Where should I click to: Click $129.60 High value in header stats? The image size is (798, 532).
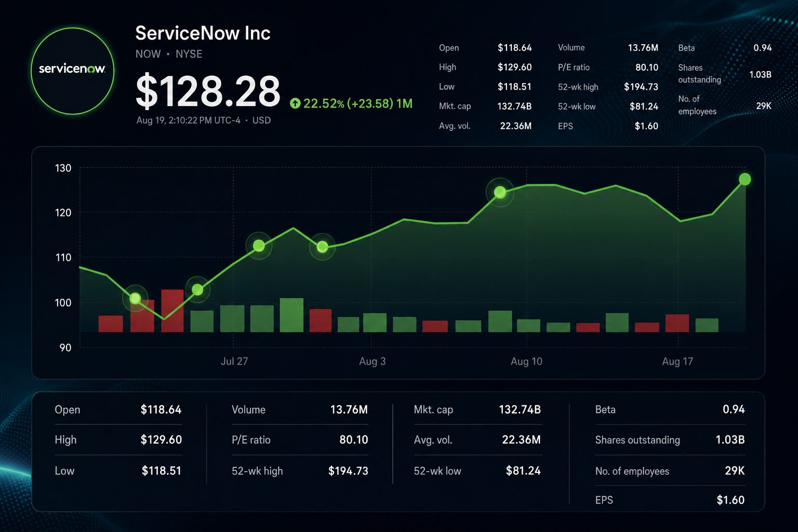(514, 67)
